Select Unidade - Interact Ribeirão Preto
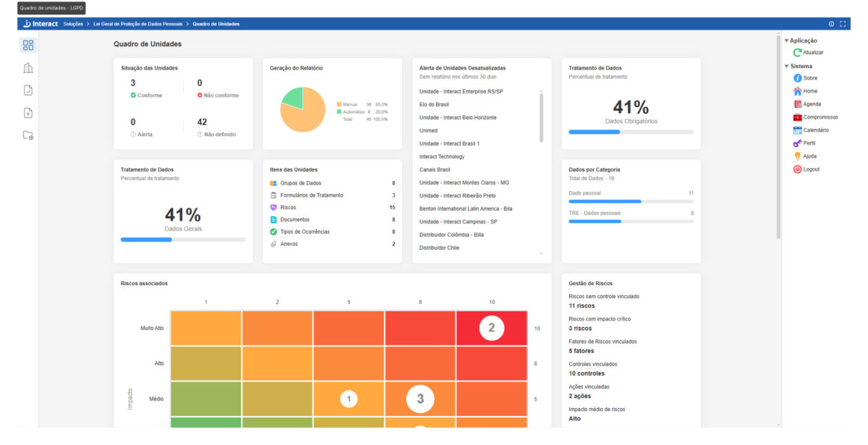Viewport: 868px width, 445px height. click(x=458, y=195)
